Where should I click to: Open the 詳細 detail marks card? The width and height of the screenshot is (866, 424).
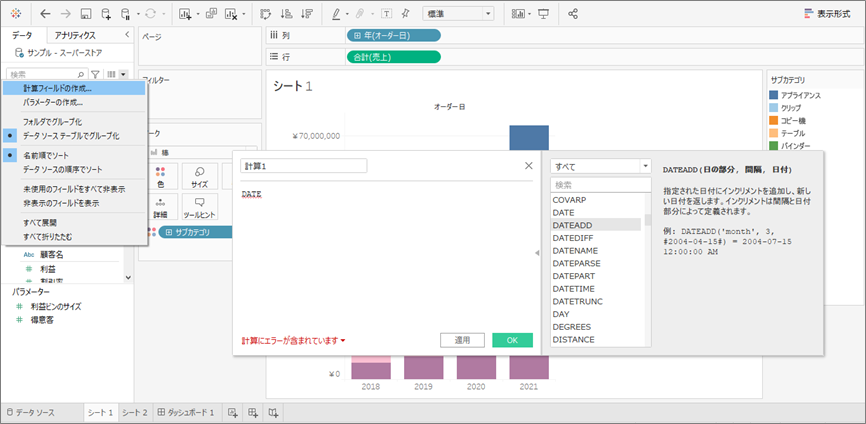point(160,208)
